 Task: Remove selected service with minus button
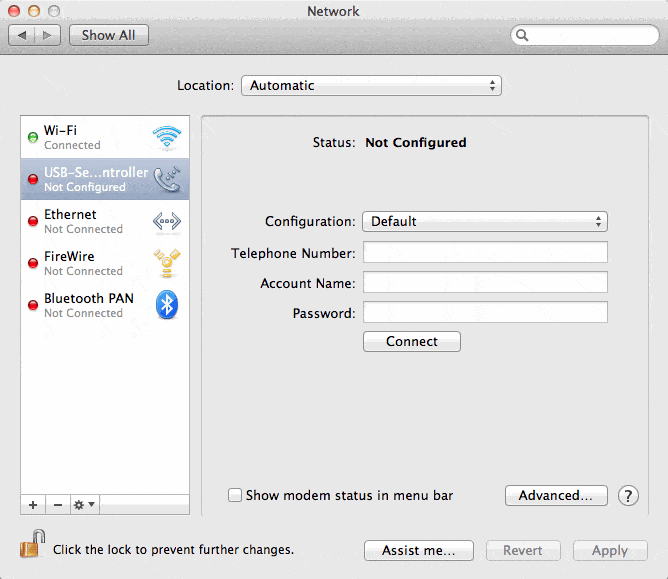(x=58, y=505)
